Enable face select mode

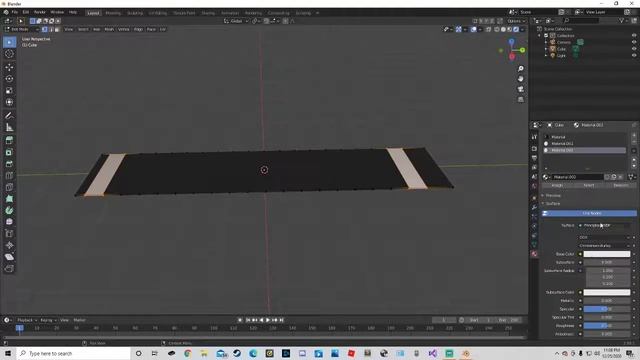[x=57, y=29]
